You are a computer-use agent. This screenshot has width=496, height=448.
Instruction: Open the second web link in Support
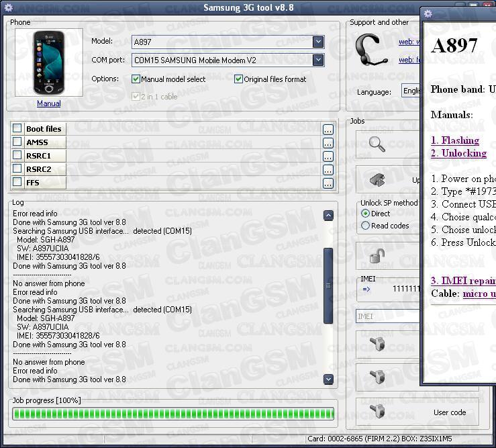coord(409,60)
